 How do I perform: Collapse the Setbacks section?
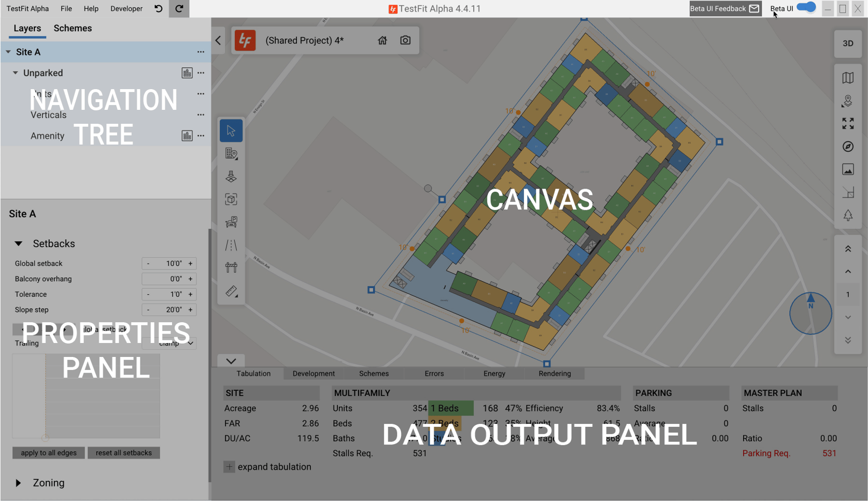[19, 244]
